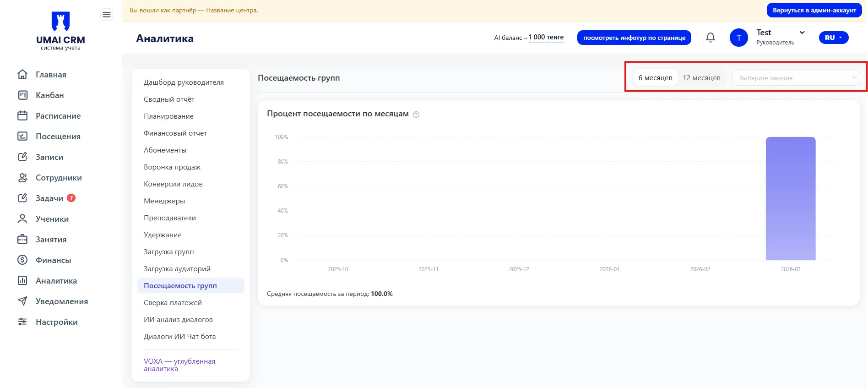The width and height of the screenshot is (868, 388).
Task: Open Конверсии лидов report
Action: 173,184
